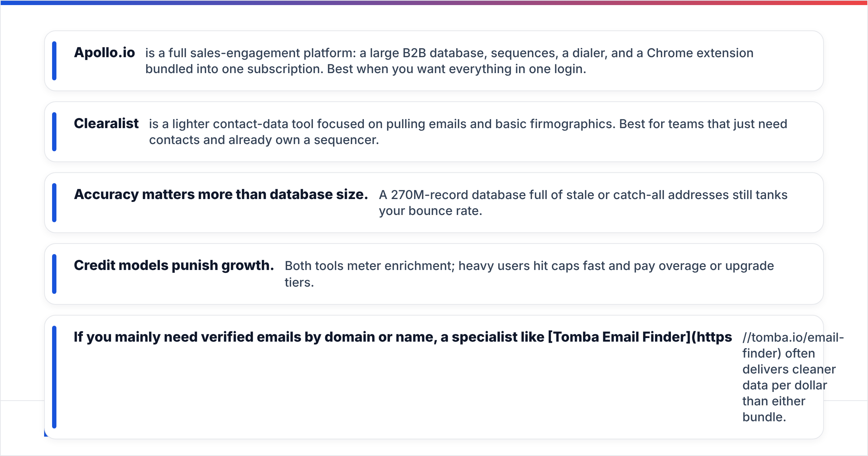868x456 pixels.
Task: Click the Clearalist lighter contact-data tool description
Action: click(x=468, y=132)
